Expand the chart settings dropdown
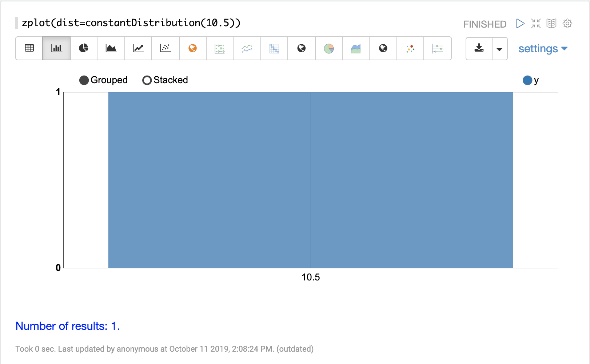The image size is (590, 364). (543, 49)
